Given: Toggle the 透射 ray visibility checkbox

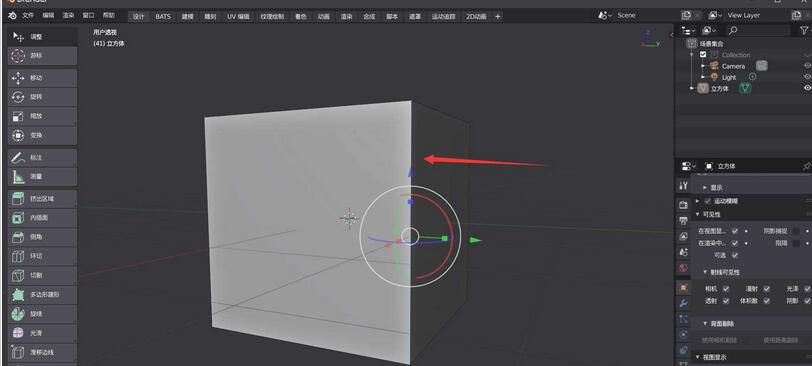Looking at the screenshot, I should coord(726,300).
